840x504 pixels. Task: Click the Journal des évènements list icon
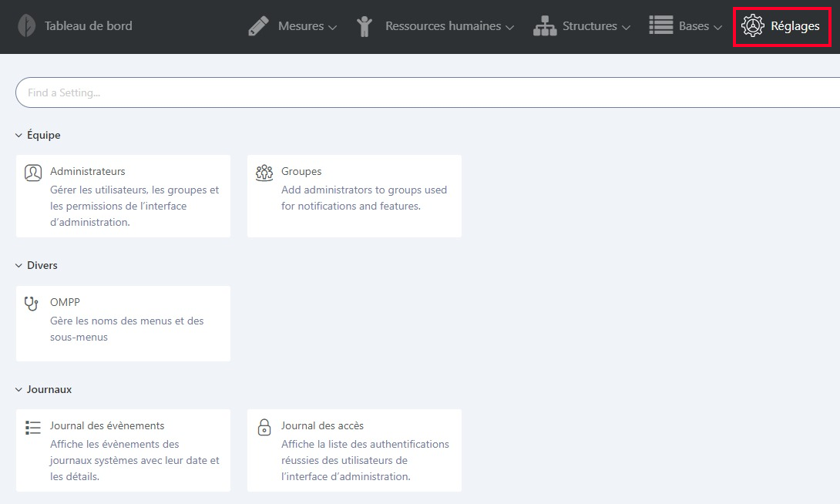(33, 428)
